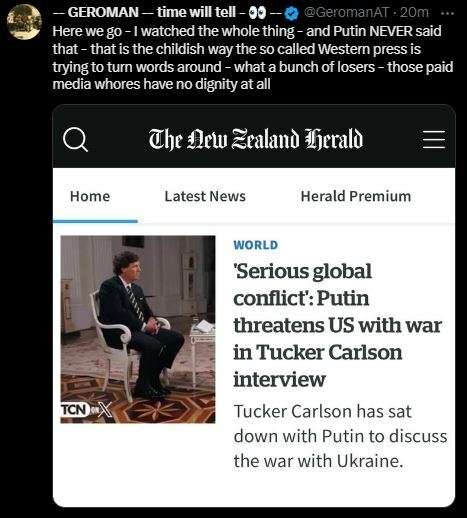Click the article summary about Ukraine war
The image size is (467, 518).
coord(340,436)
